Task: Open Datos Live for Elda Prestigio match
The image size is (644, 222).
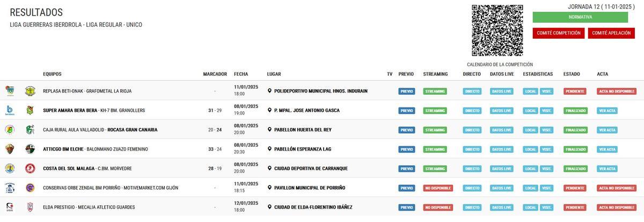Action: [x=502, y=207]
